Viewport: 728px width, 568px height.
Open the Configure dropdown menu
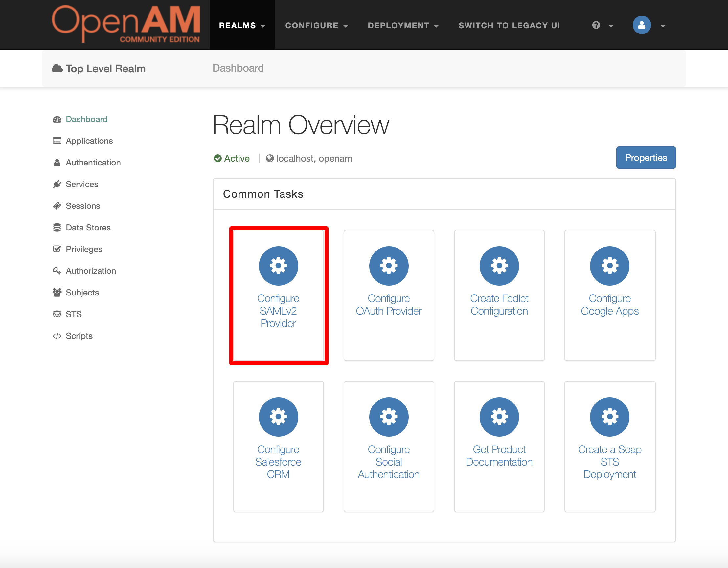tap(316, 25)
